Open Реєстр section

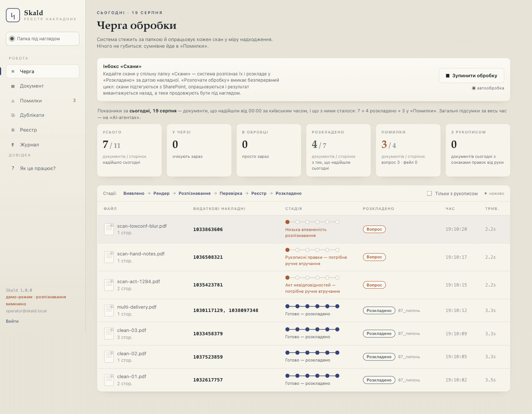pos(42,130)
